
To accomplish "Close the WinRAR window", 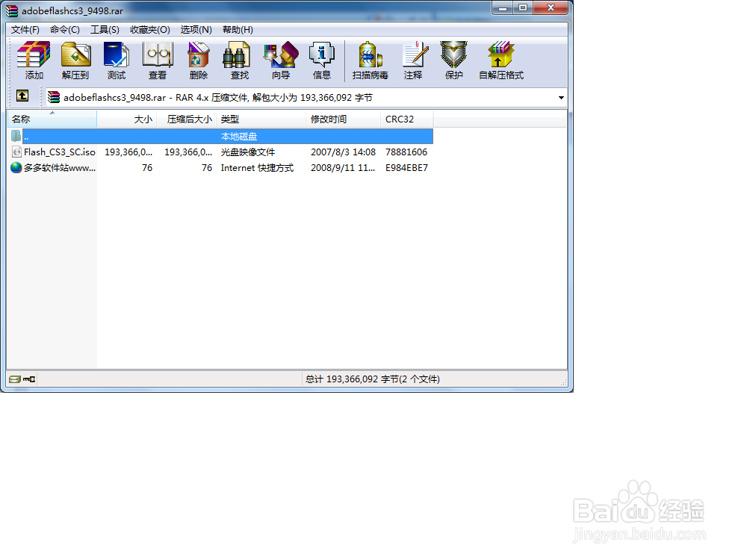I will (551, 8).
